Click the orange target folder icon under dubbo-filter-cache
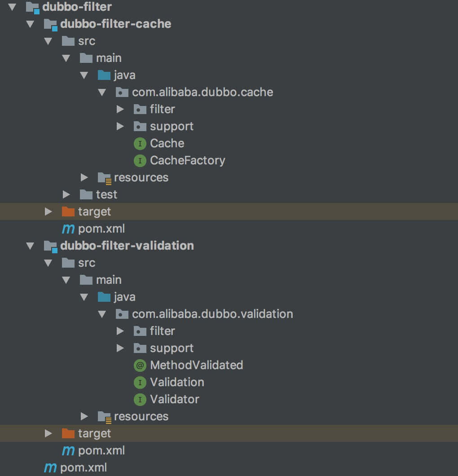 point(68,212)
